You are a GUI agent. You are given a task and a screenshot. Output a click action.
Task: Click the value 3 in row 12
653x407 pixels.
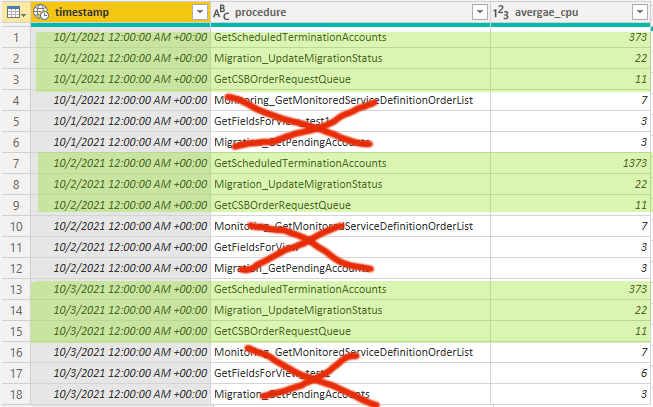point(644,268)
